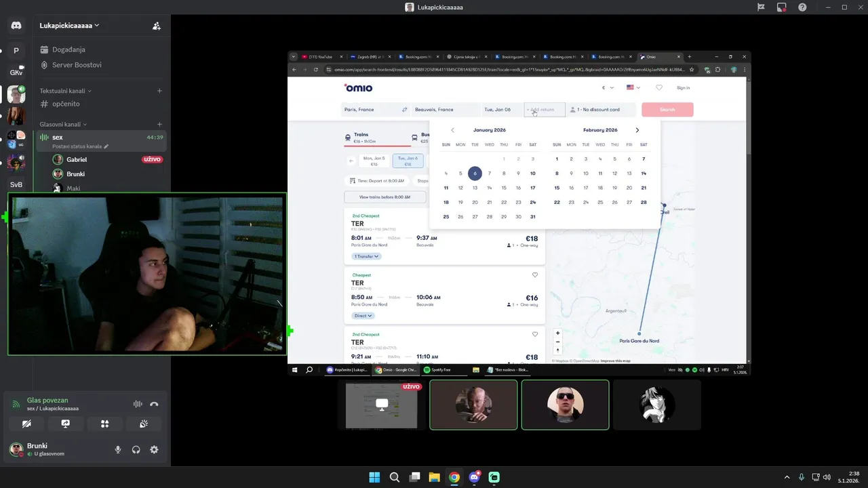Open the euro currency dropdown on Omio

point(608,87)
